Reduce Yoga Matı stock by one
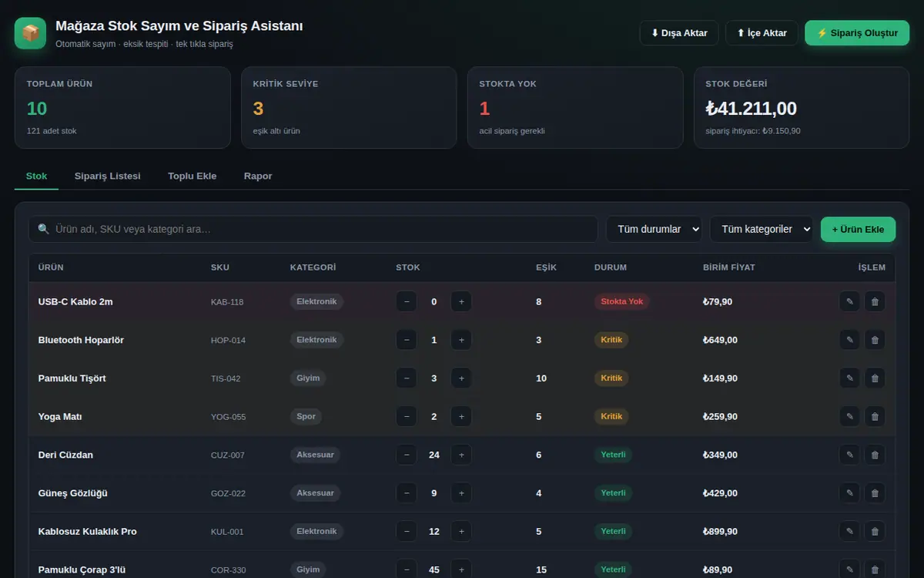This screenshot has height=578, width=924. coord(407,416)
